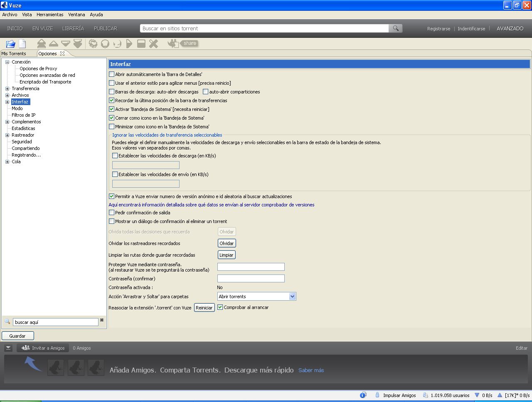Screen dimensions: 532x402
Task: Go to PUBLICAR section
Action: [106, 28]
